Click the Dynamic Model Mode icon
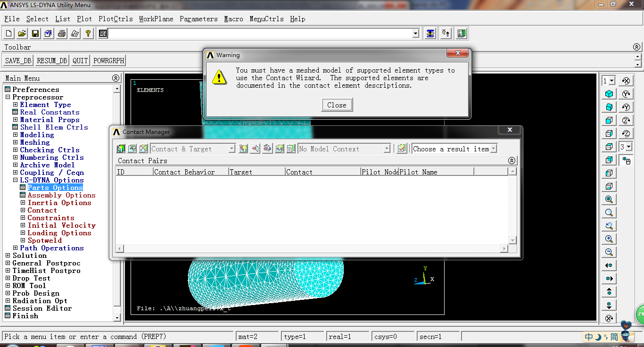The image size is (644, 347). 626,161
